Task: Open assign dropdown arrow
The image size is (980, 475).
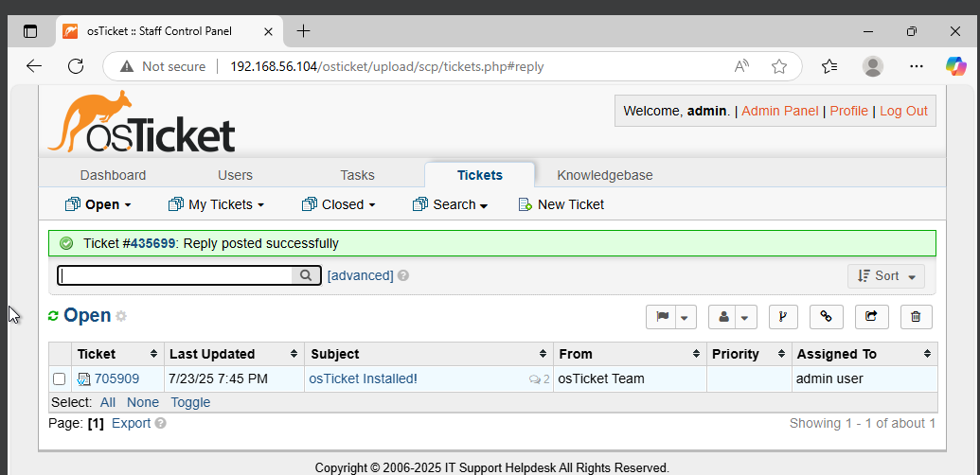Action: (745, 317)
